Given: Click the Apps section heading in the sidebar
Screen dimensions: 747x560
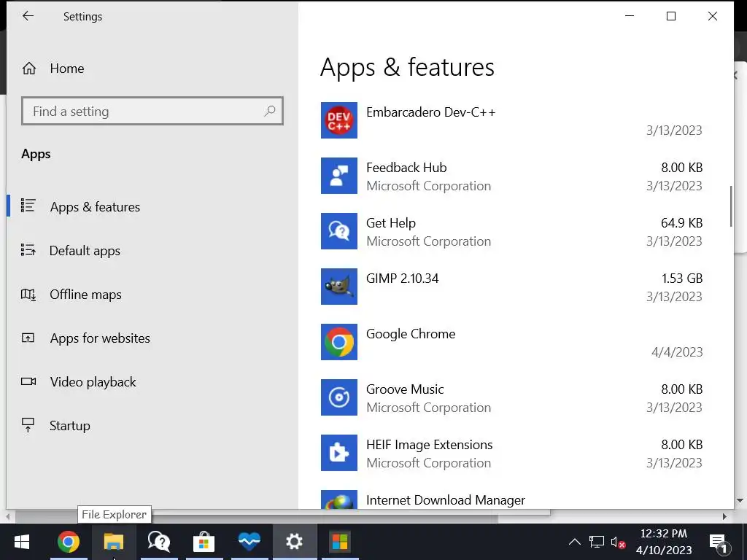Looking at the screenshot, I should (36, 154).
